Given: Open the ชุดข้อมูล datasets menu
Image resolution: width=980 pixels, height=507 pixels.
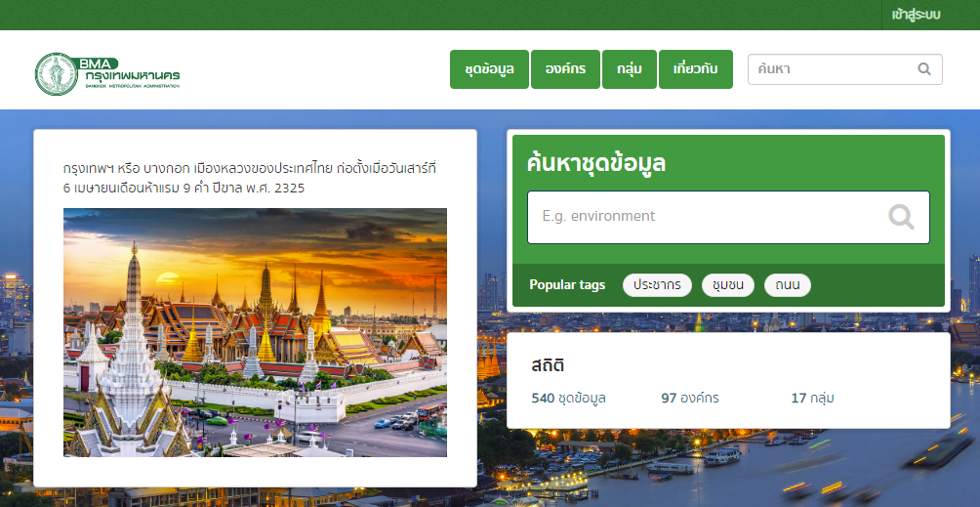Looking at the screenshot, I should [489, 69].
